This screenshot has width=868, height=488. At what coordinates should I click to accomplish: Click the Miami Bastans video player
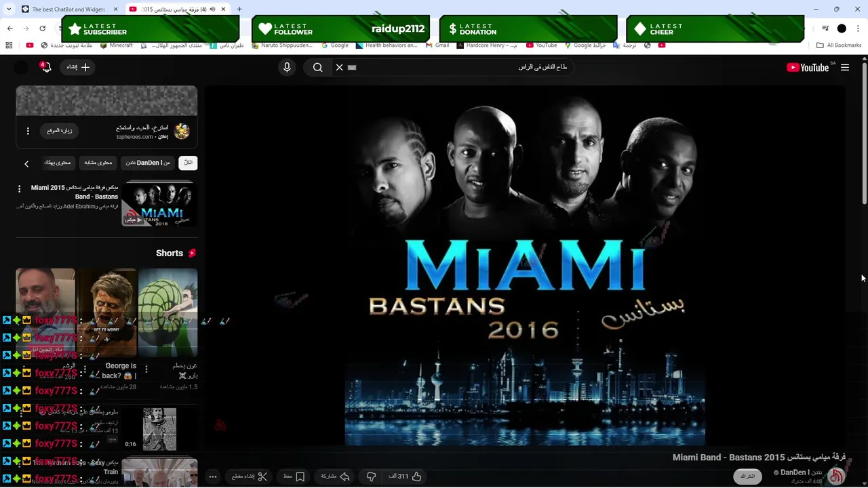pyautogui.click(x=525, y=266)
